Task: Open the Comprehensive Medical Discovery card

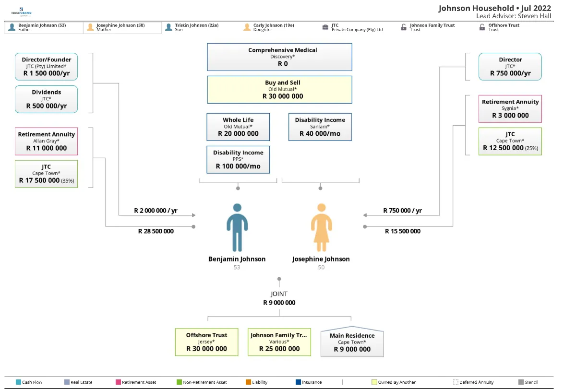Action: point(279,57)
